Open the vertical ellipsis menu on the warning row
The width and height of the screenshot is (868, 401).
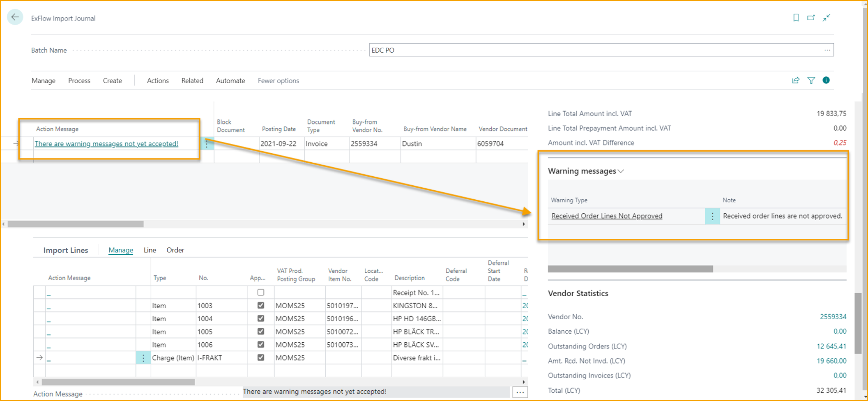pos(712,216)
